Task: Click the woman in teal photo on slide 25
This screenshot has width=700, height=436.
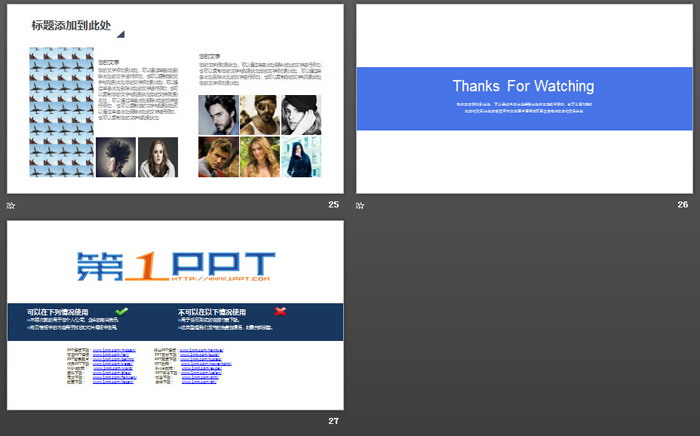Action: click(299, 157)
